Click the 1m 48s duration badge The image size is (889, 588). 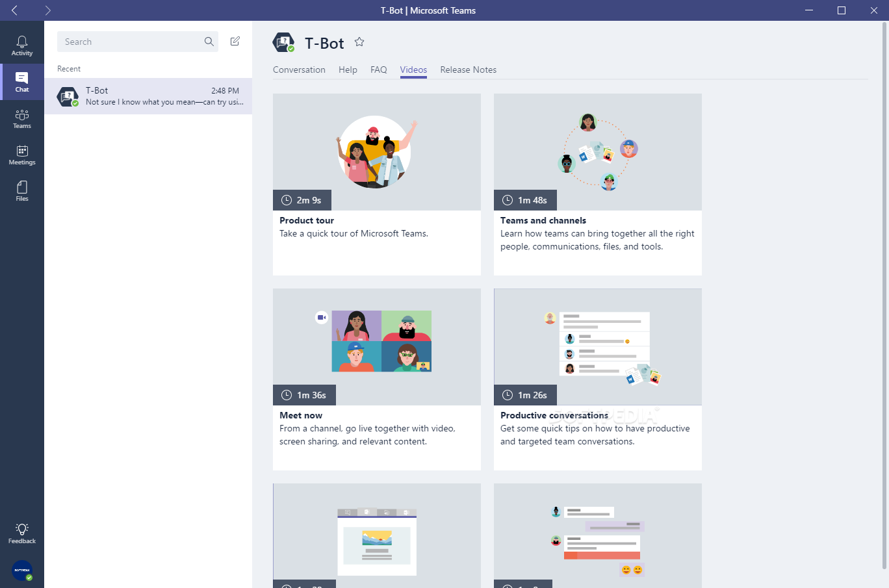coord(525,200)
